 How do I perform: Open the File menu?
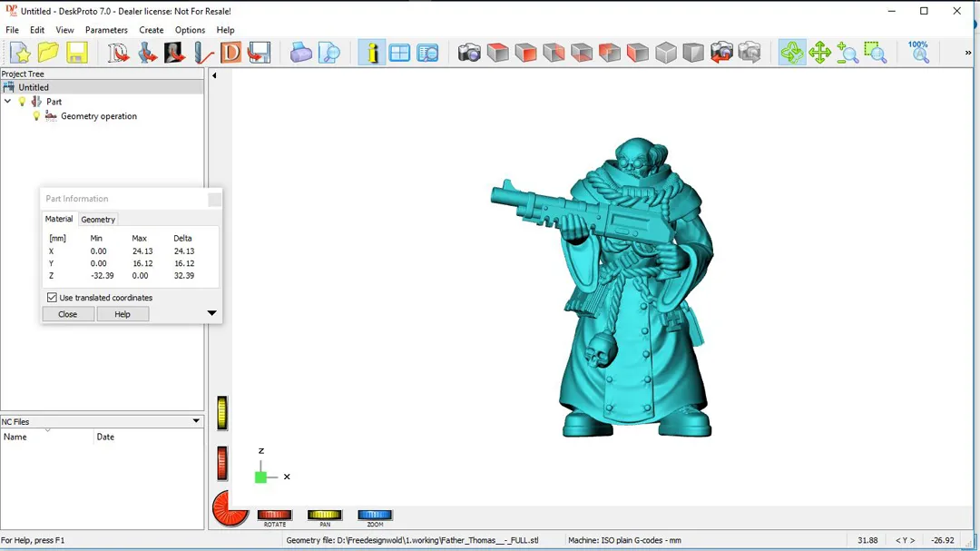[x=12, y=30]
